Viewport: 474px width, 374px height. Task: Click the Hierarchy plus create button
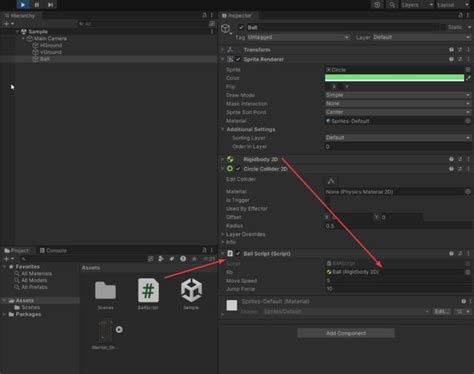(x=8, y=24)
